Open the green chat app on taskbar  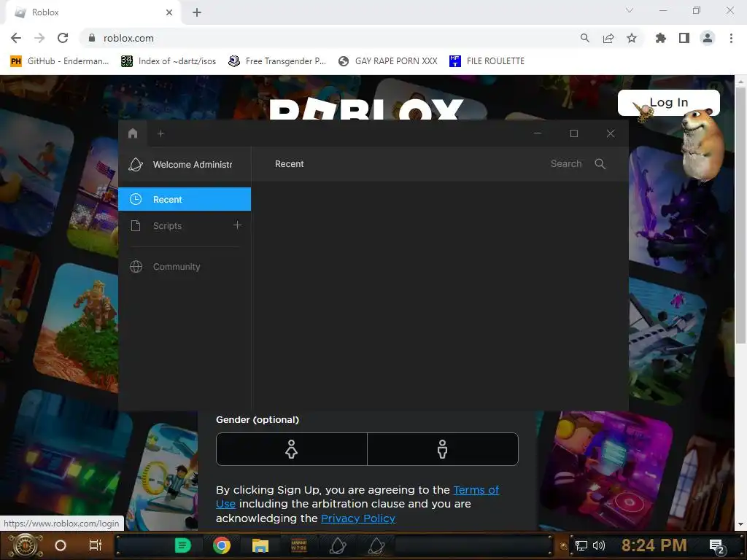coord(182,545)
